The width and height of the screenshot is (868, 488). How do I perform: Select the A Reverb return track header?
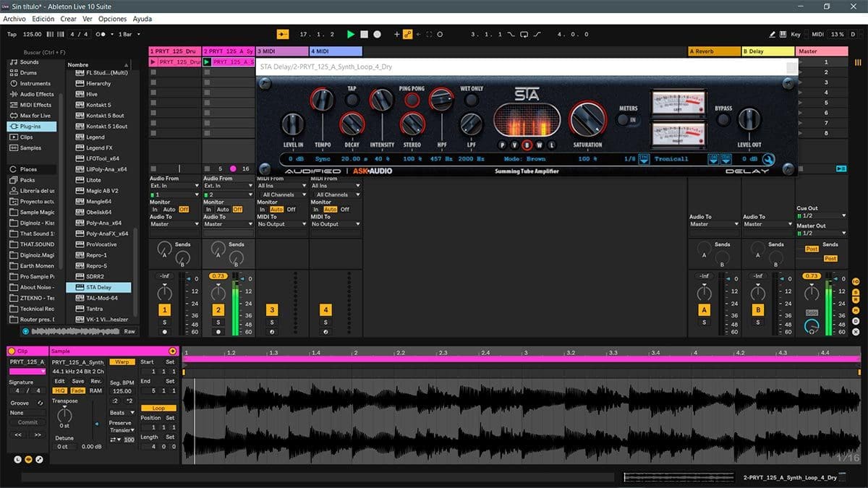tap(714, 51)
